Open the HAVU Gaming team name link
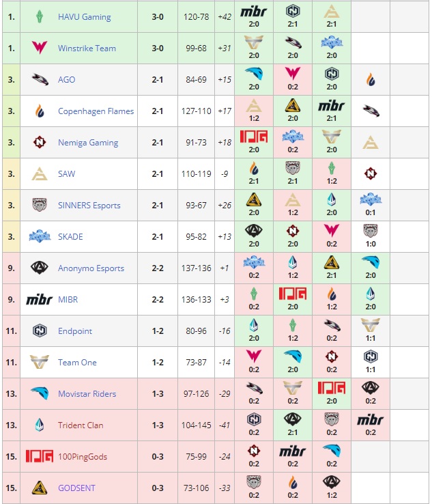 (84, 16)
